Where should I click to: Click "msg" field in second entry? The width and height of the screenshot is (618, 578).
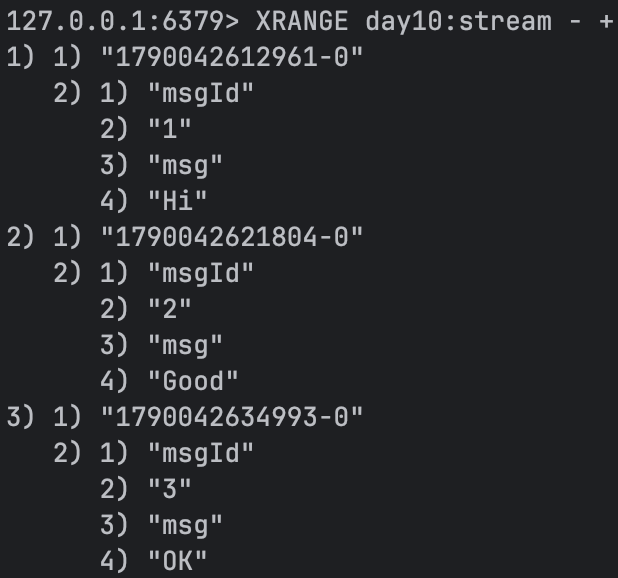click(185, 346)
